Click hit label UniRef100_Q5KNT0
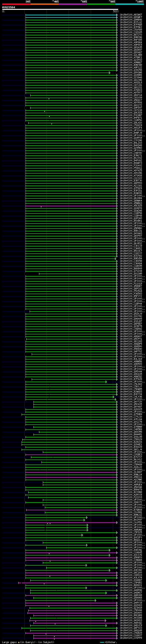 tap(131, 557)
